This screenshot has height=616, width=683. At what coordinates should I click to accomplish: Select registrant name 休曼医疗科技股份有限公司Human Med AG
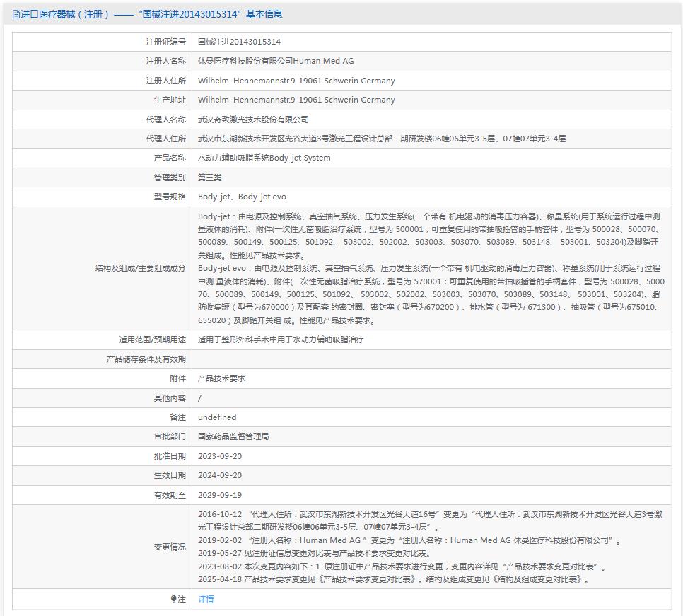276,61
